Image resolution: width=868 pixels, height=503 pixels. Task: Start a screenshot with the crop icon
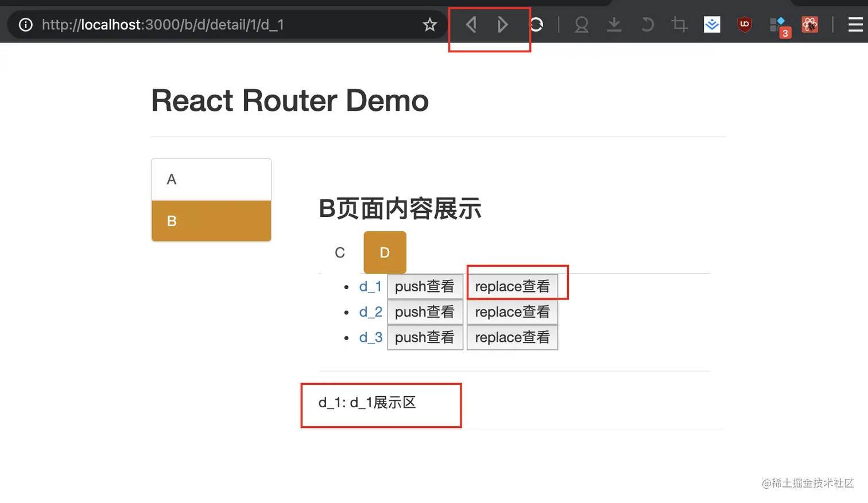coord(679,25)
